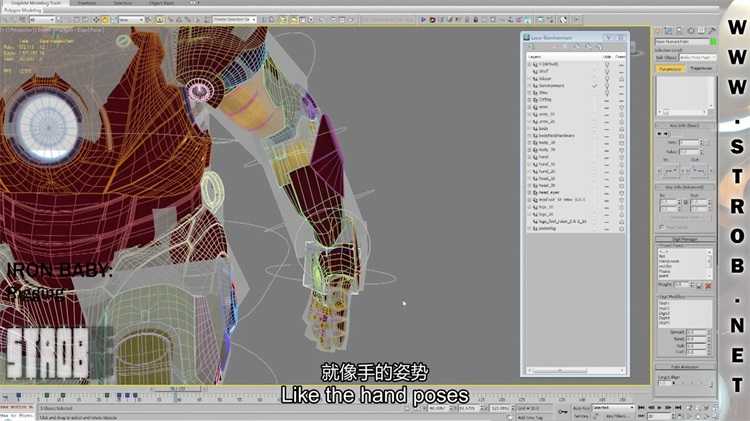This screenshot has height=421, width=750.
Task: Open the Selected key filter dropdown
Action: click(613, 408)
